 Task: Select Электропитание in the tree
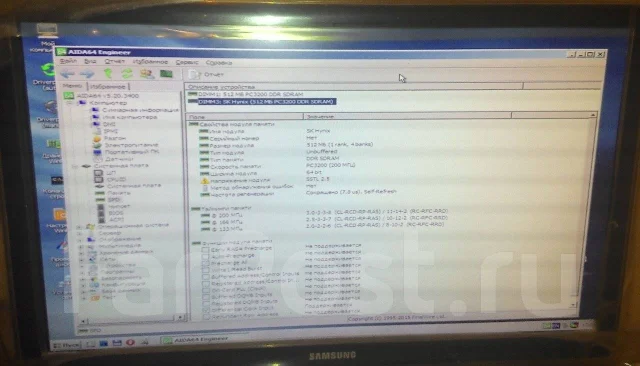click(131, 145)
